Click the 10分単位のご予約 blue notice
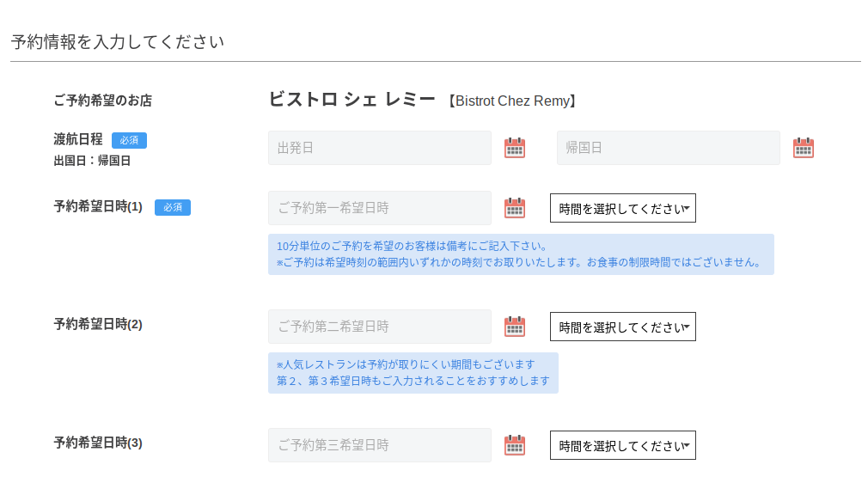This screenshot has height=489, width=868. 521,254
